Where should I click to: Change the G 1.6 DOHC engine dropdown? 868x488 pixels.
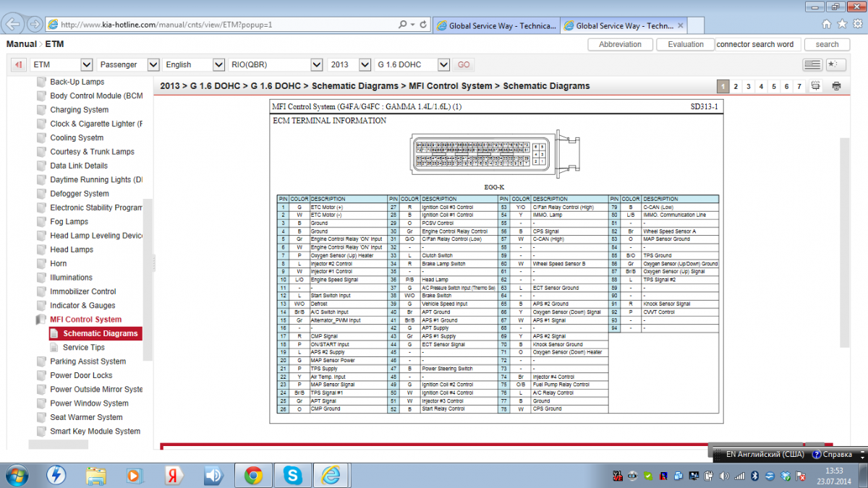click(413, 64)
